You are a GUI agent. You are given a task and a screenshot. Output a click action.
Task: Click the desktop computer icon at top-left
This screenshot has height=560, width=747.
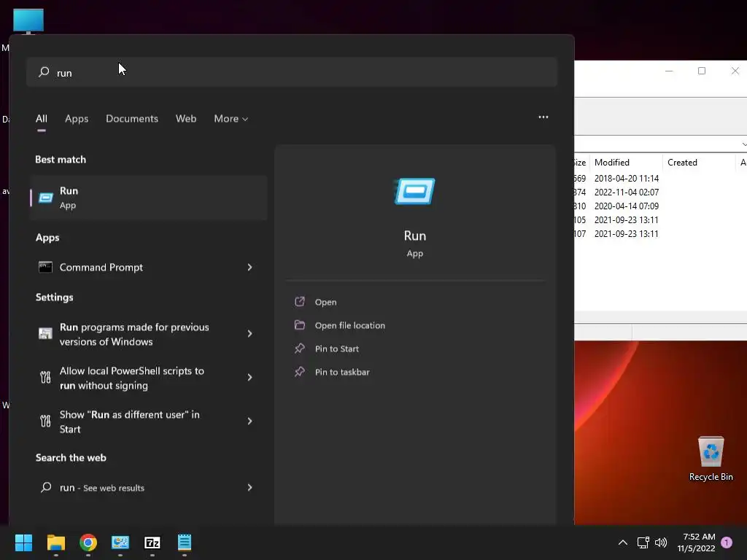(x=28, y=22)
